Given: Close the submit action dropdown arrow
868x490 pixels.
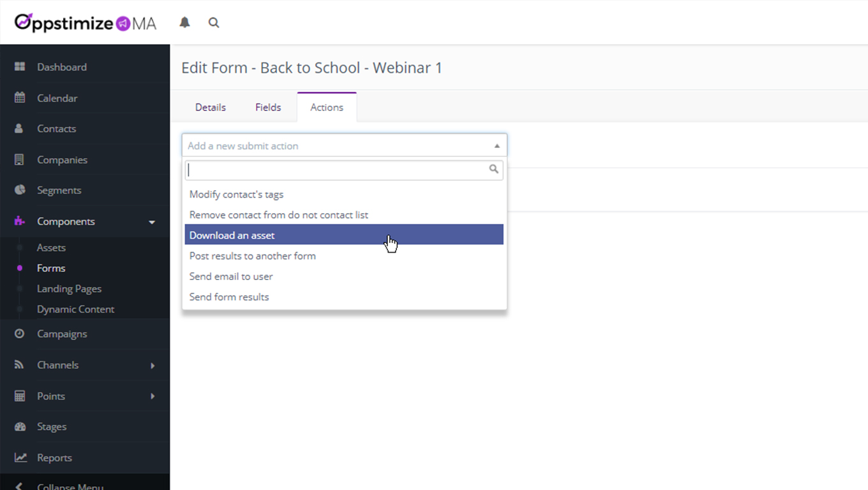Looking at the screenshot, I should (497, 145).
